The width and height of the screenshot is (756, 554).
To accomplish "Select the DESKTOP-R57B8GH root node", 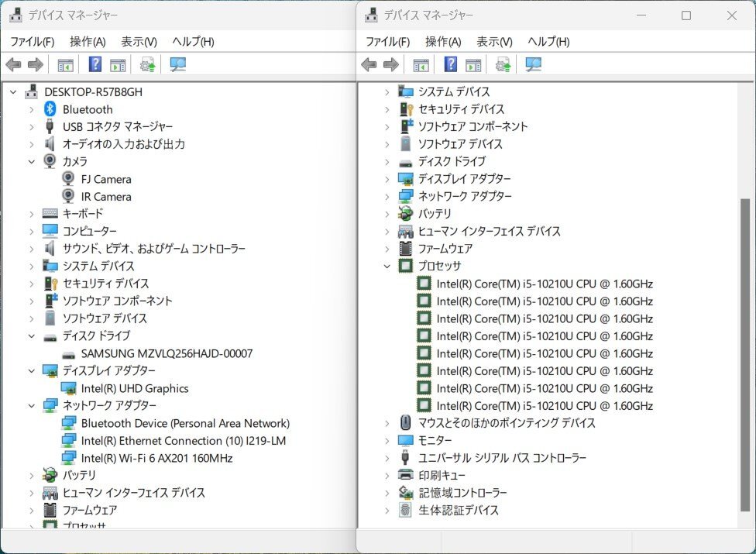I will point(93,92).
